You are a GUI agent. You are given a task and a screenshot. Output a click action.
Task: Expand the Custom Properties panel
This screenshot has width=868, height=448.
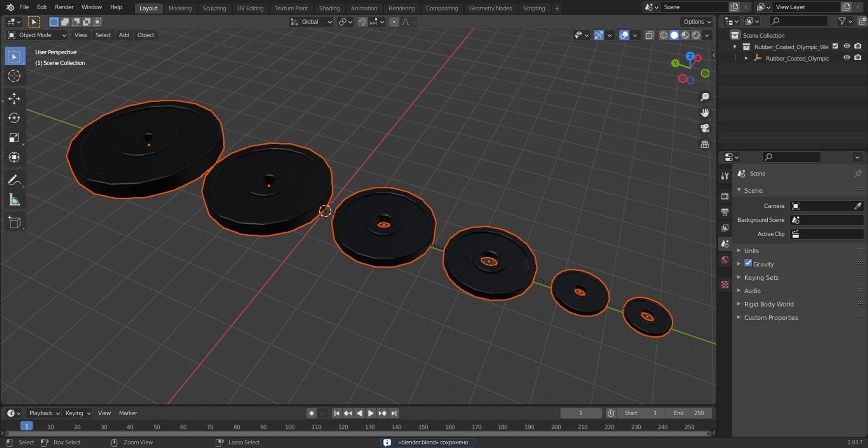pos(771,318)
